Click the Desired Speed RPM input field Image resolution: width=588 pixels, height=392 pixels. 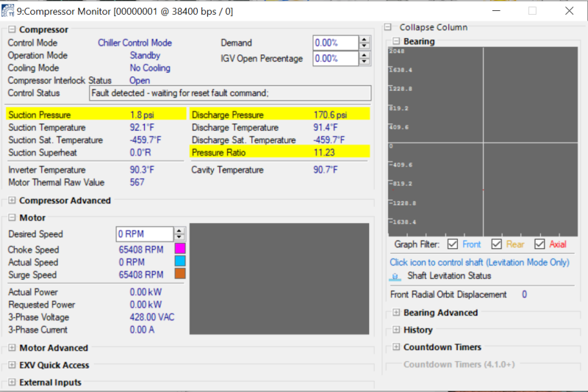coord(145,234)
